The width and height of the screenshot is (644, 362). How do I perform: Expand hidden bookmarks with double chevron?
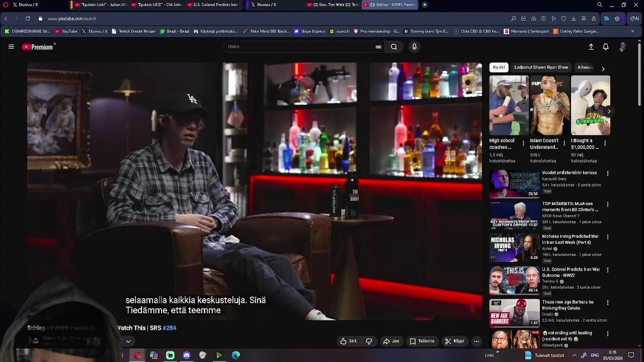coord(632,31)
